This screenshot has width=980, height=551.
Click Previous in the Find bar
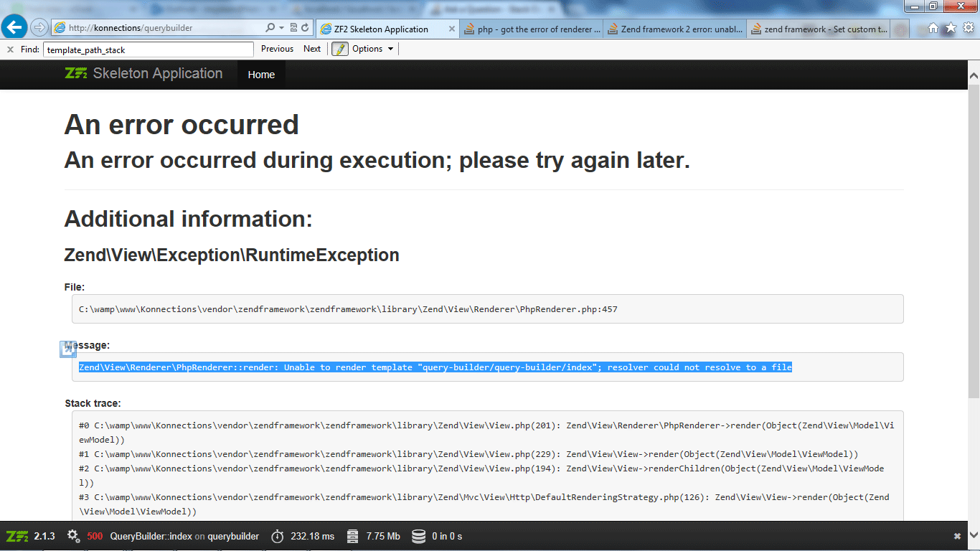click(x=277, y=49)
